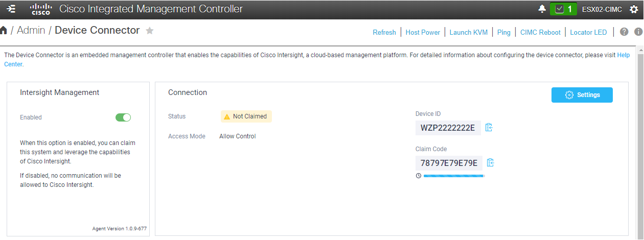This screenshot has width=644, height=240.
Task: Copy the Device ID to clipboard
Action: point(489,127)
